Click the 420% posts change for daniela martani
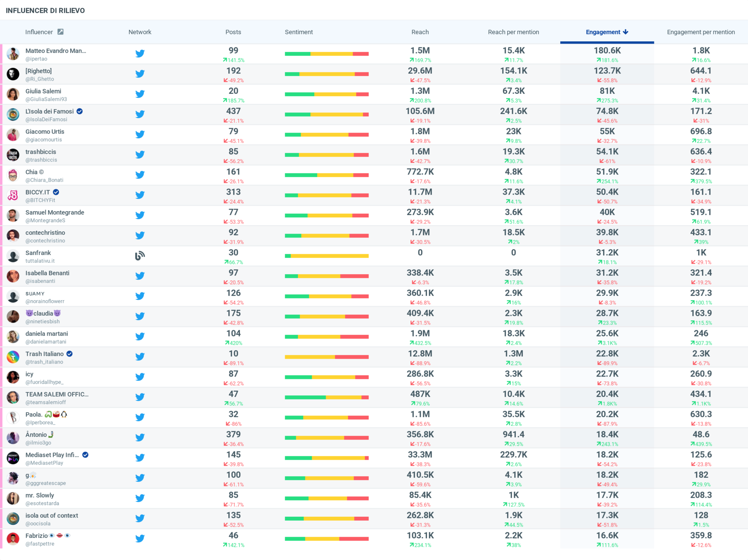Image resolution: width=748 pixels, height=560 pixels. [233, 343]
